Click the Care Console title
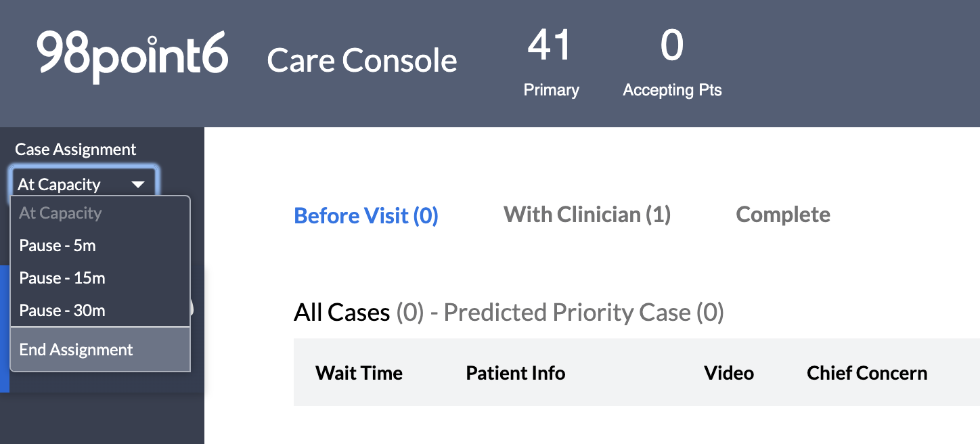This screenshot has width=980, height=444. click(x=362, y=61)
